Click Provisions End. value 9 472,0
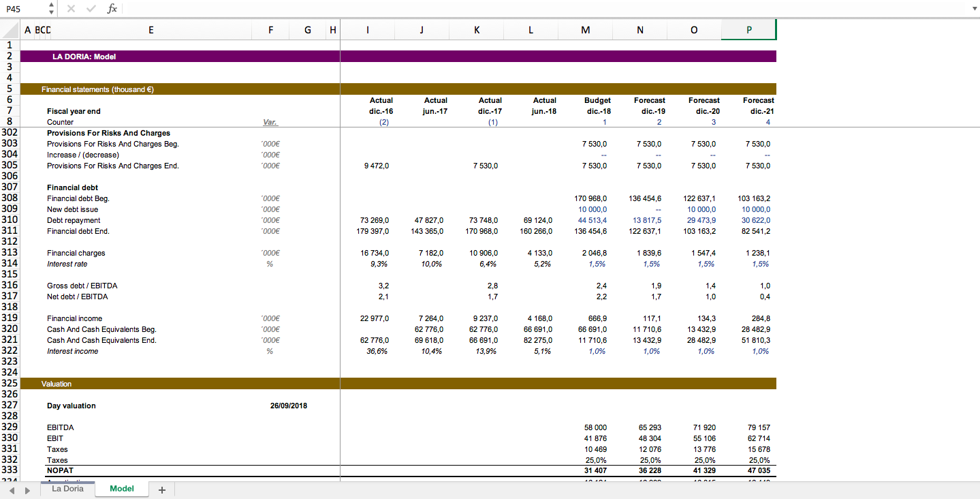980x499 pixels. pyautogui.click(x=377, y=166)
